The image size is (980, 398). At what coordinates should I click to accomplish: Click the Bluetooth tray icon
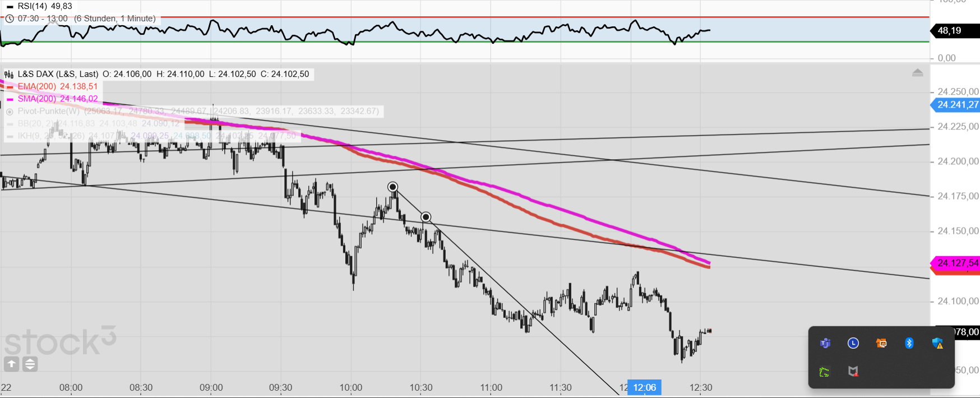(x=909, y=343)
